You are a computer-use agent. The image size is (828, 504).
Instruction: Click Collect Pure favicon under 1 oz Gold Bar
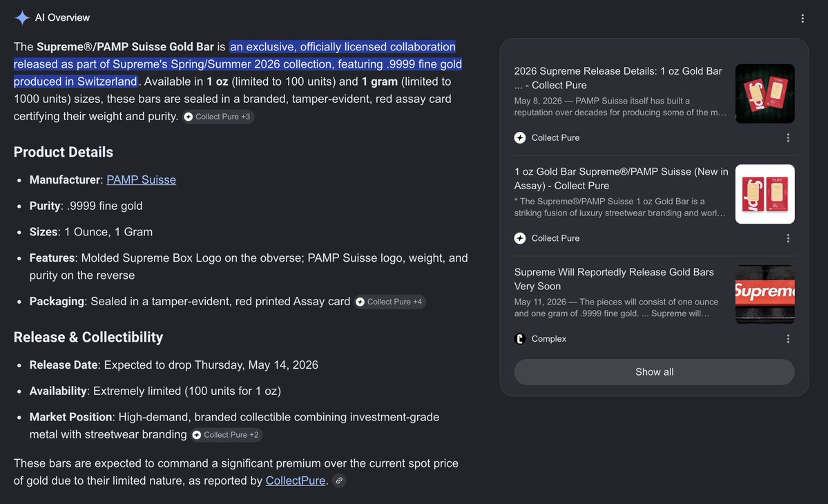519,238
